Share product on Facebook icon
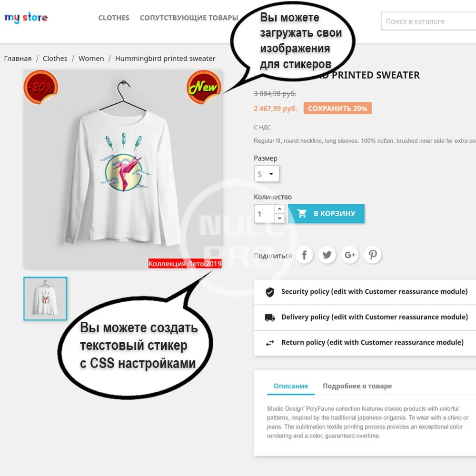The image size is (476, 476). [304, 255]
